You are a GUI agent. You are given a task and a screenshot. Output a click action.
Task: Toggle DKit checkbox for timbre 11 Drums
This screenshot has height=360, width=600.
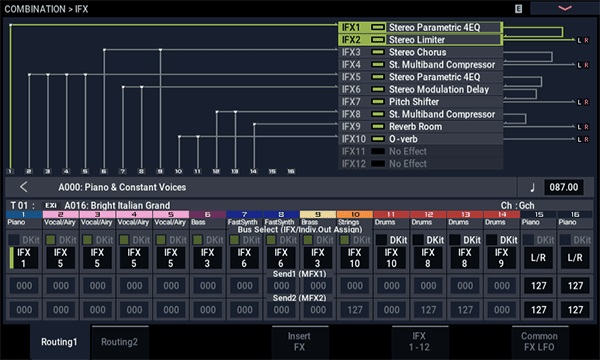coord(382,240)
